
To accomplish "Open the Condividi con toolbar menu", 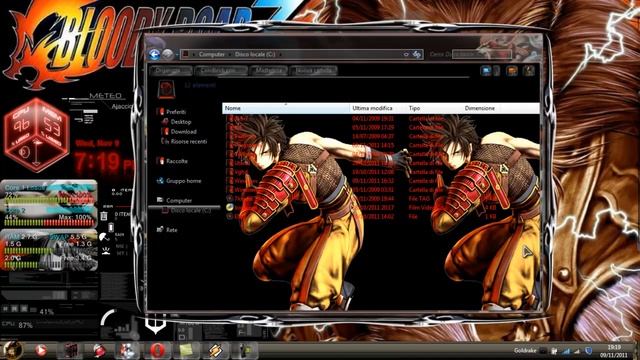I will (221, 71).
